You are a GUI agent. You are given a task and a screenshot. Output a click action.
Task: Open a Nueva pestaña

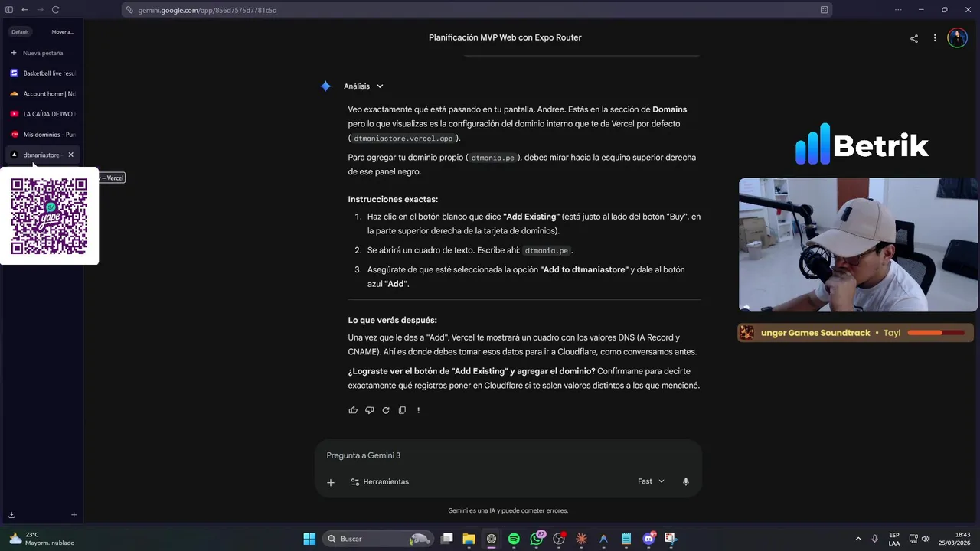click(x=42, y=53)
